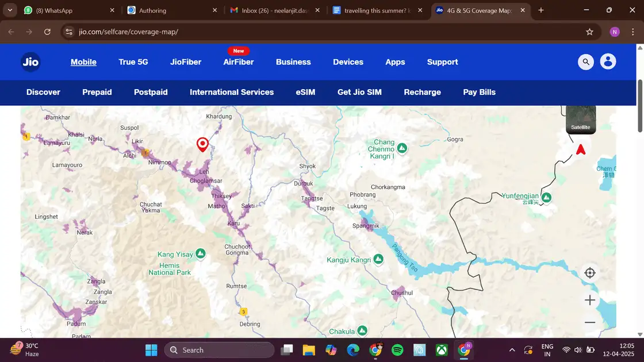This screenshot has width=644, height=362.
Task: Click the my-location crosshair control
Action: pyautogui.click(x=589, y=272)
